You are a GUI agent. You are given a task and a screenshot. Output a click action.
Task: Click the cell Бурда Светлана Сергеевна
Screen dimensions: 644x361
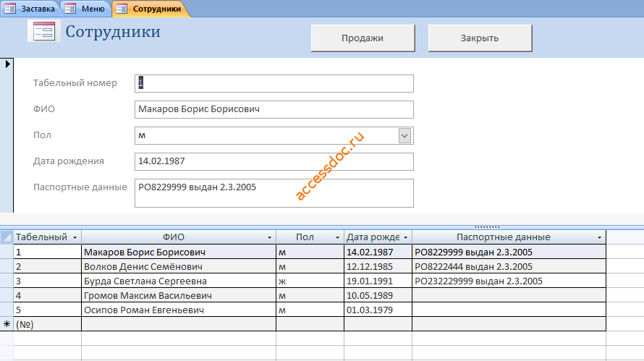[x=179, y=281]
